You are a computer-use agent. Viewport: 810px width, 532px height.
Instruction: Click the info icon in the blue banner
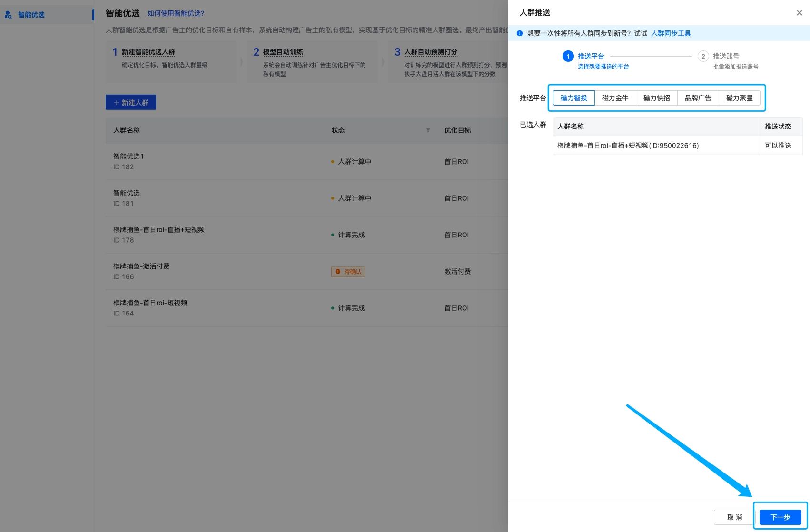[x=519, y=33]
